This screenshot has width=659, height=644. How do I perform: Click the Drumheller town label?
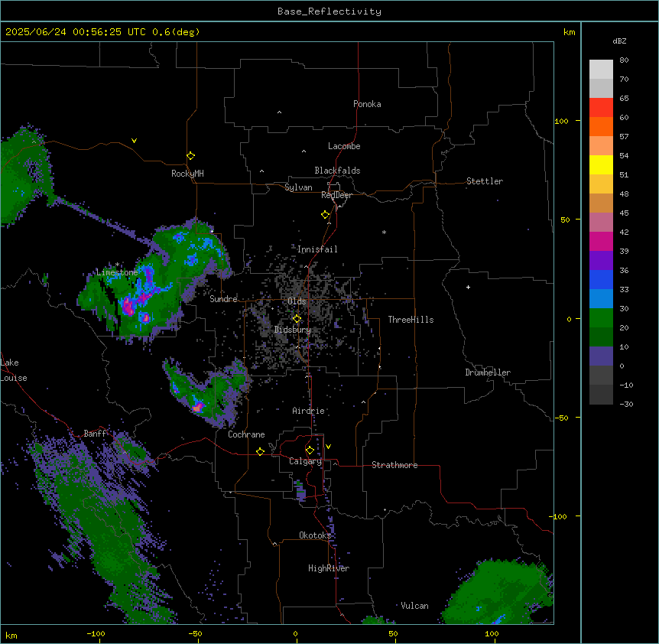coord(488,372)
